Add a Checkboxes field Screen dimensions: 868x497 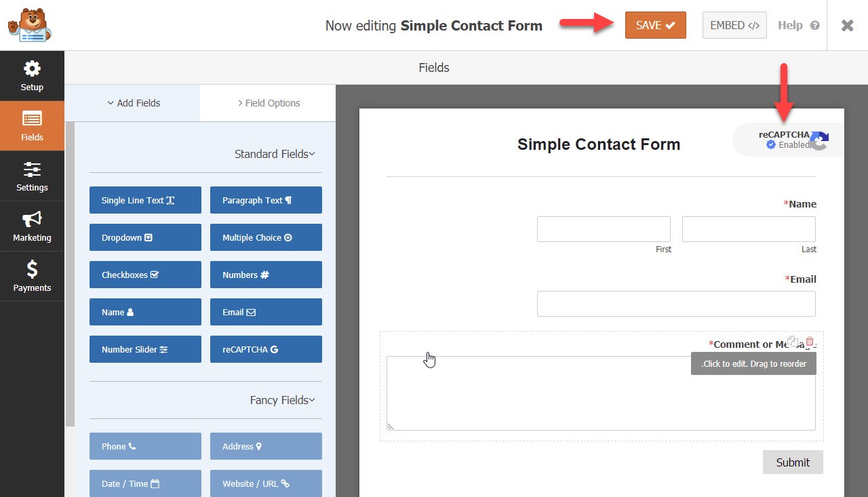click(145, 275)
